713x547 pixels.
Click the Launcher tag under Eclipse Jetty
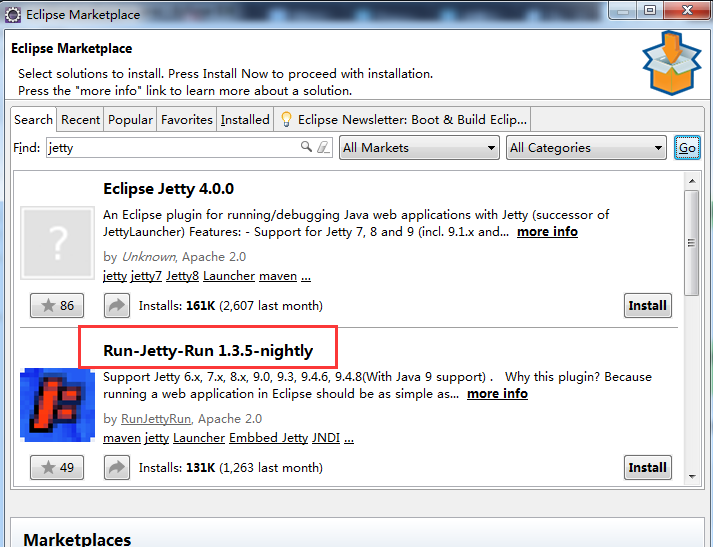(229, 276)
